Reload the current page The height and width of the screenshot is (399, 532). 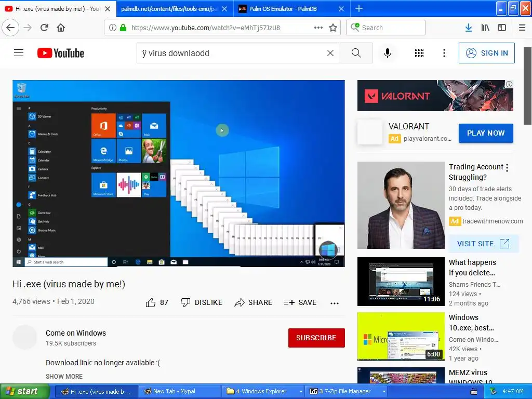click(x=44, y=28)
